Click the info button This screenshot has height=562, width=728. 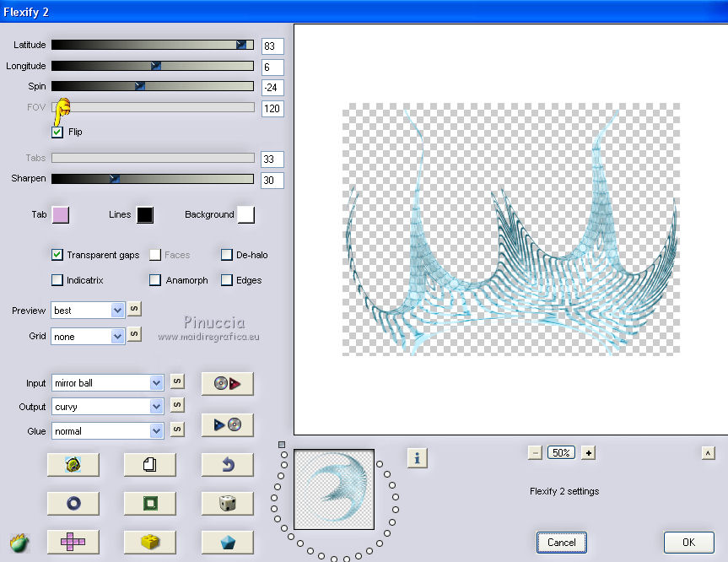[417, 458]
